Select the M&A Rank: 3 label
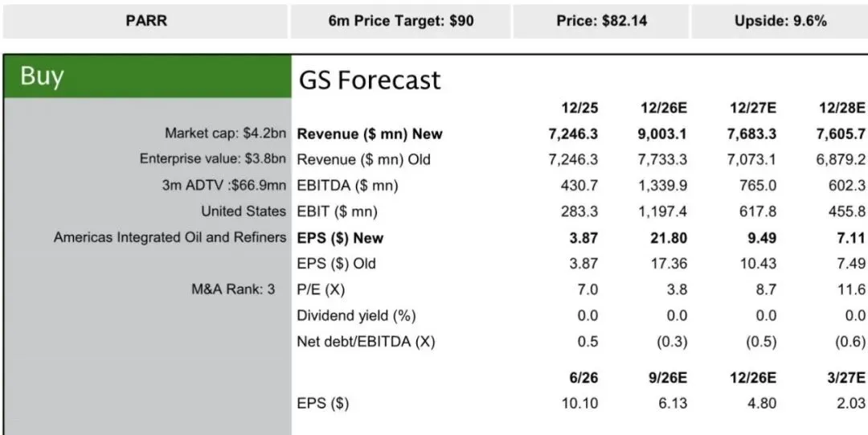 click(233, 289)
